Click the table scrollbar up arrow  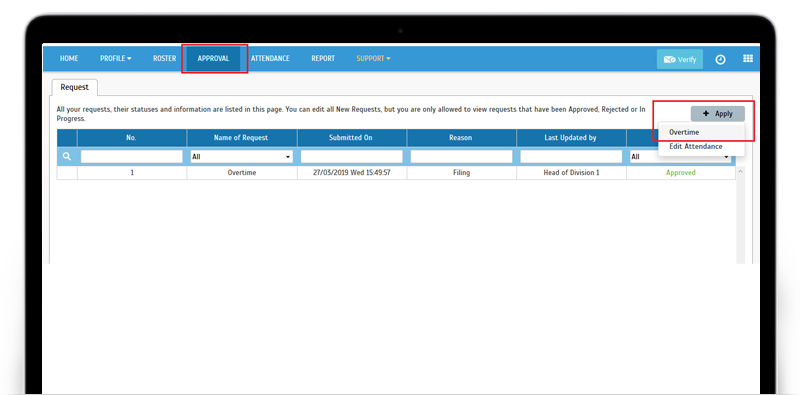point(740,171)
